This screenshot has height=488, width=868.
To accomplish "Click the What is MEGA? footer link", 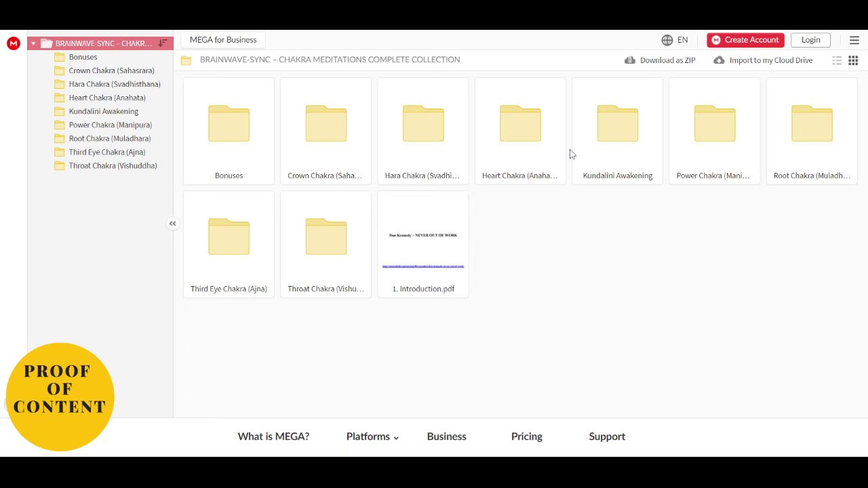I will 273,436.
